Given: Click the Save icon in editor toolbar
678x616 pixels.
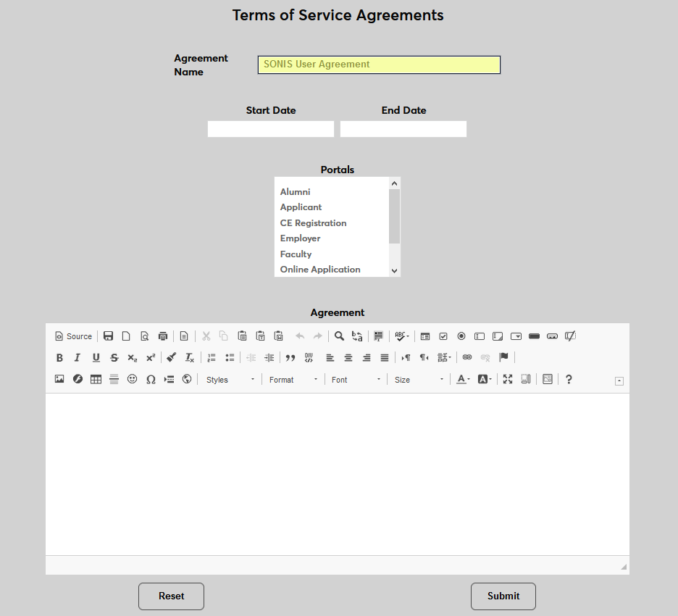Looking at the screenshot, I should pyautogui.click(x=108, y=336).
